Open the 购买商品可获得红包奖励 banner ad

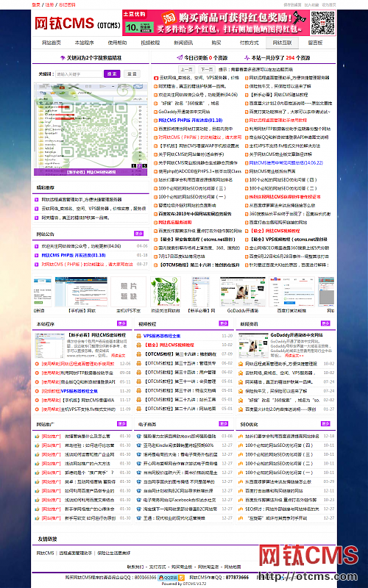tap(216, 23)
